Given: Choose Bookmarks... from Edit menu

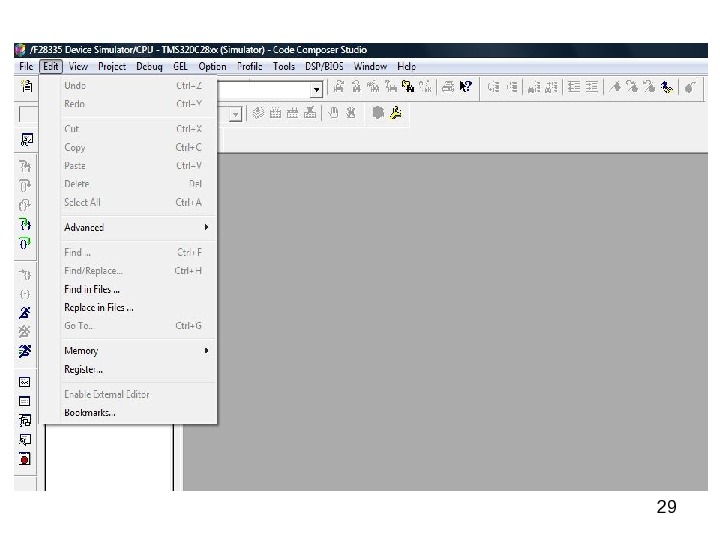Looking at the screenshot, I should coord(137,412).
